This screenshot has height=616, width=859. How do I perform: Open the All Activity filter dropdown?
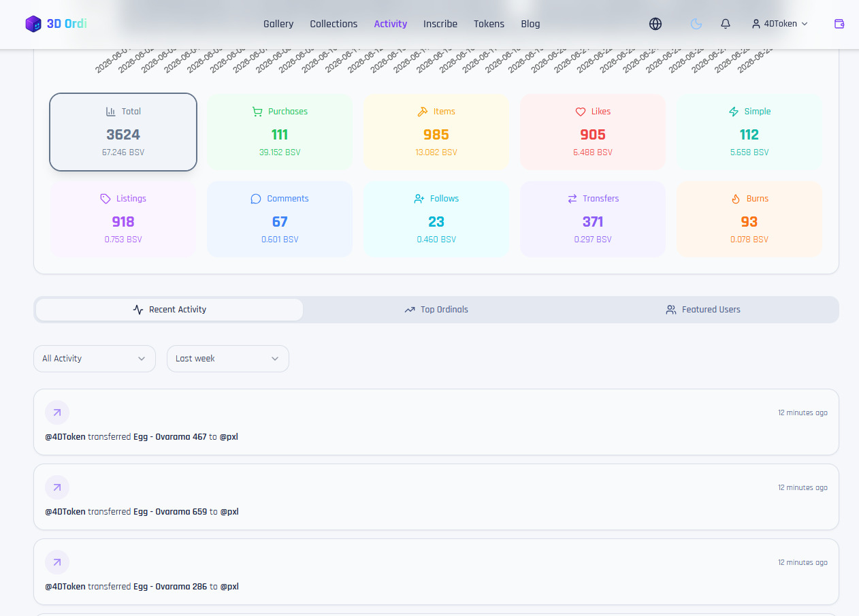[95, 359]
